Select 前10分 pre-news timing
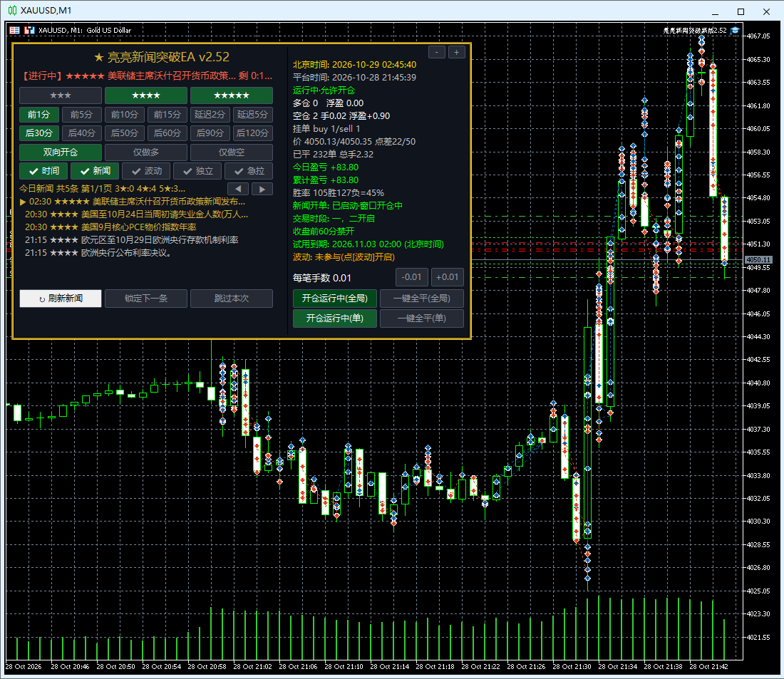 [125, 115]
